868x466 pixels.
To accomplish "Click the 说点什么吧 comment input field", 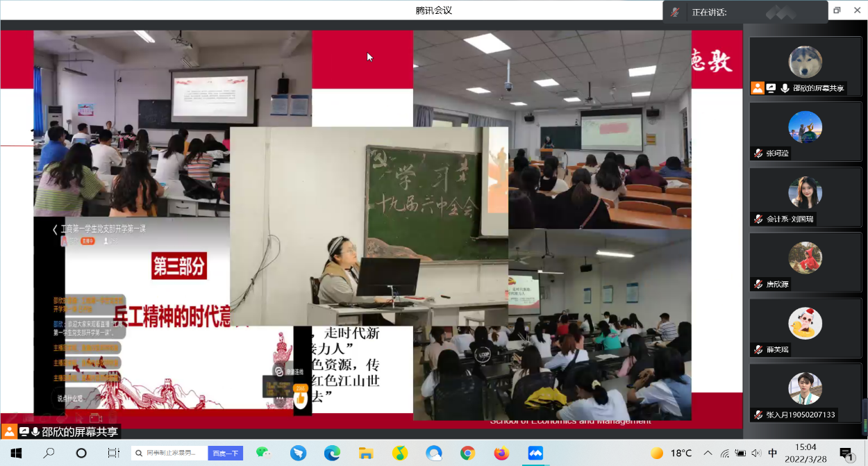I will click(70, 398).
